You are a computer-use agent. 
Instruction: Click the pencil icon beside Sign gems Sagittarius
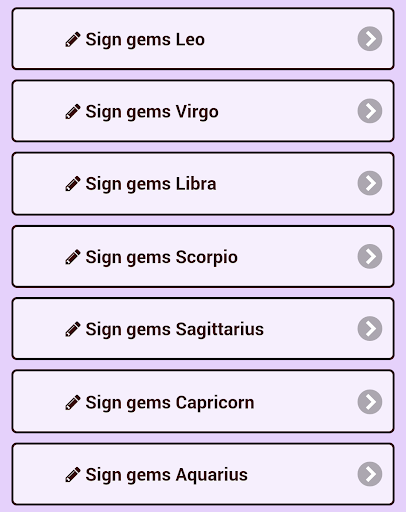point(73,329)
